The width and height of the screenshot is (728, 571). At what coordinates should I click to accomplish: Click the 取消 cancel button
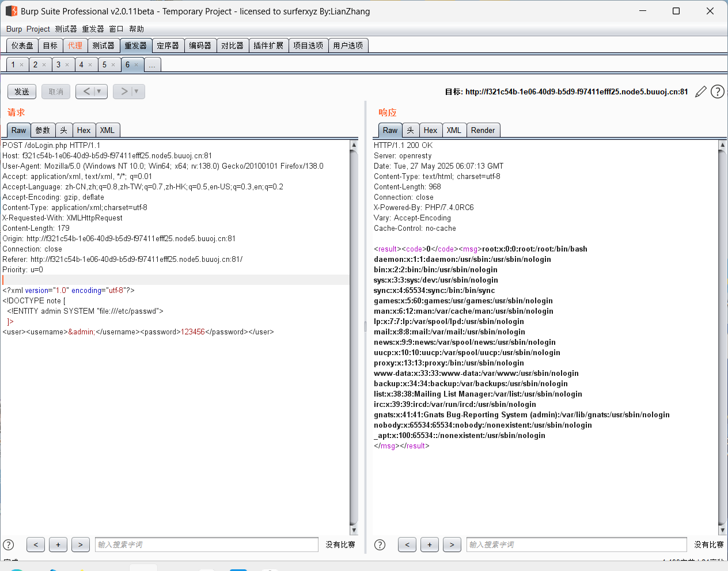(56, 92)
